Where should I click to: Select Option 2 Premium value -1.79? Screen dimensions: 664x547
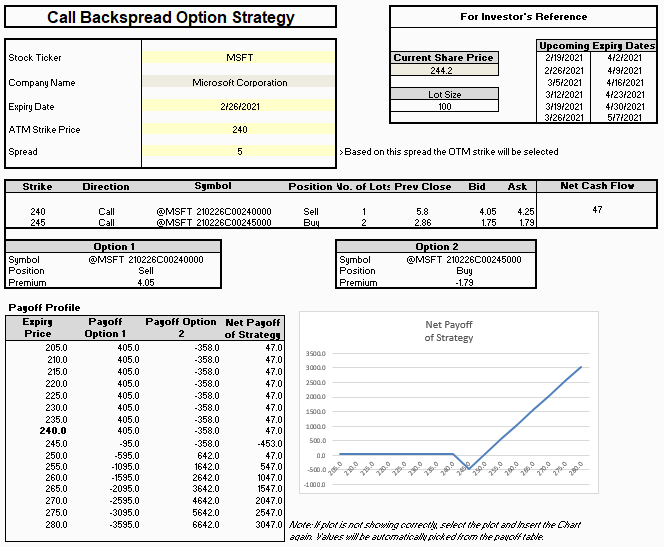point(464,282)
